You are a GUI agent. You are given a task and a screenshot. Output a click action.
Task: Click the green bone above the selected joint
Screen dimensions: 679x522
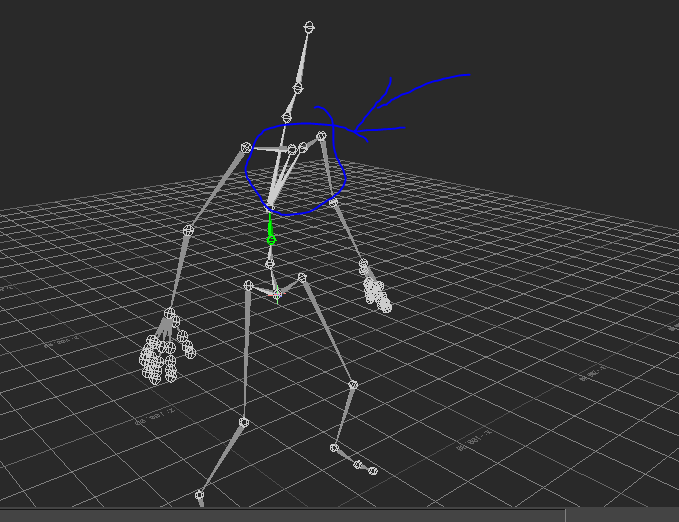pyautogui.click(x=270, y=223)
